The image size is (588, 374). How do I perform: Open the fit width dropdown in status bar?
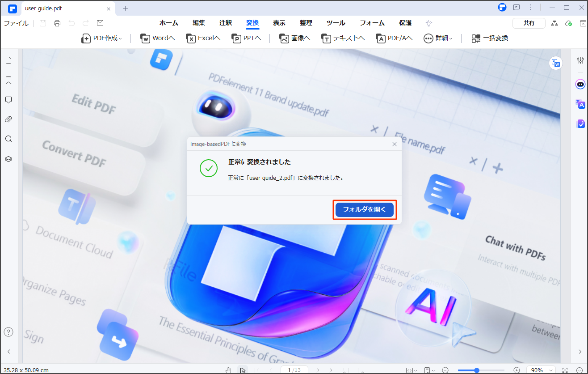(412, 370)
